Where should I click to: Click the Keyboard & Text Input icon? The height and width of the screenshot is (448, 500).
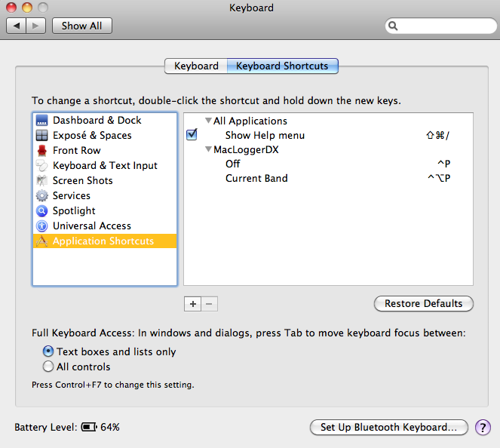point(41,165)
